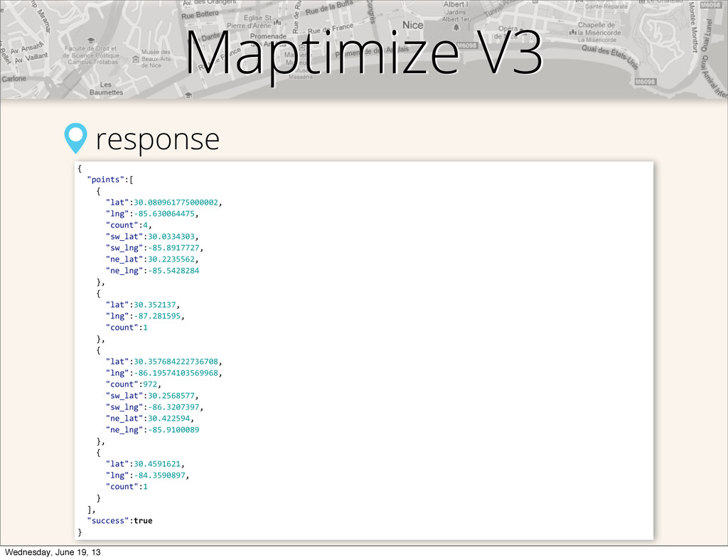The image size is (728, 560).
Task: Click ne_lng value -85.5428284
Action: 173,271
